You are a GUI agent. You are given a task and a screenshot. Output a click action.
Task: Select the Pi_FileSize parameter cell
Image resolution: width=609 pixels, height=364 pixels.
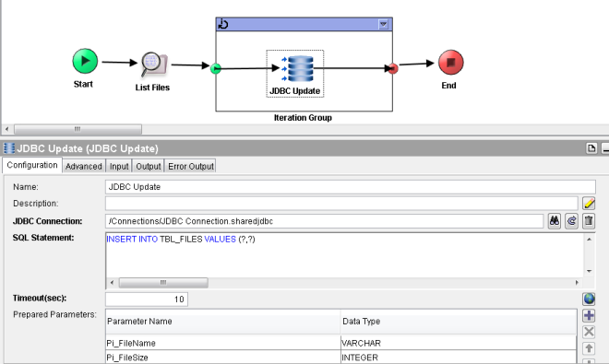[x=223, y=358]
